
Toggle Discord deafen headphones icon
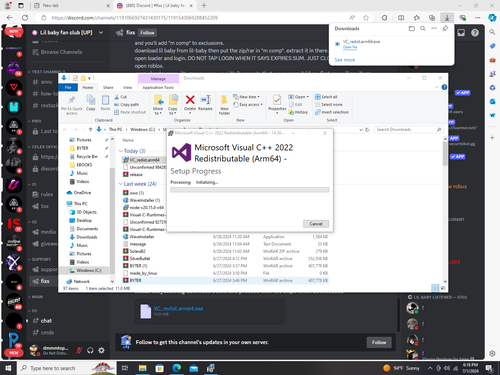point(90,350)
